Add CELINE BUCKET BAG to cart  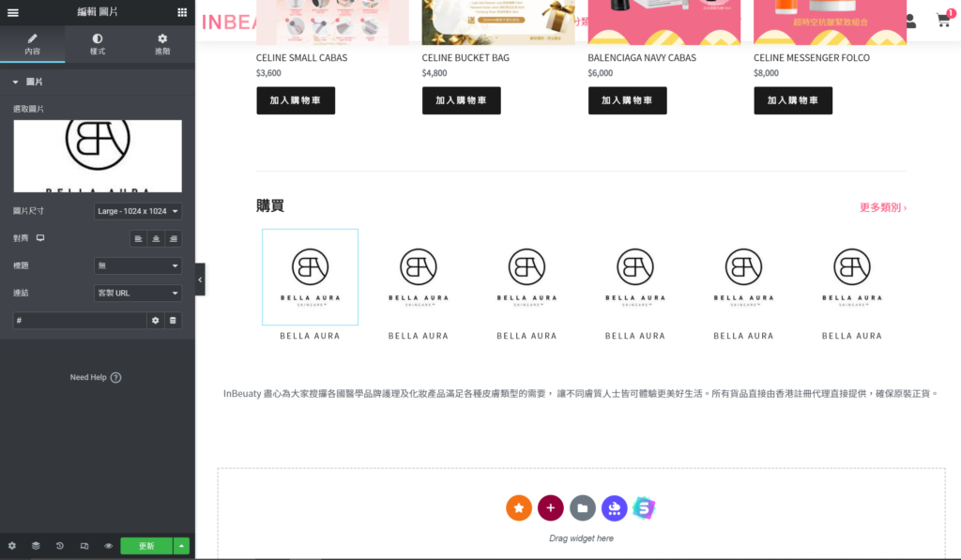coord(462,100)
